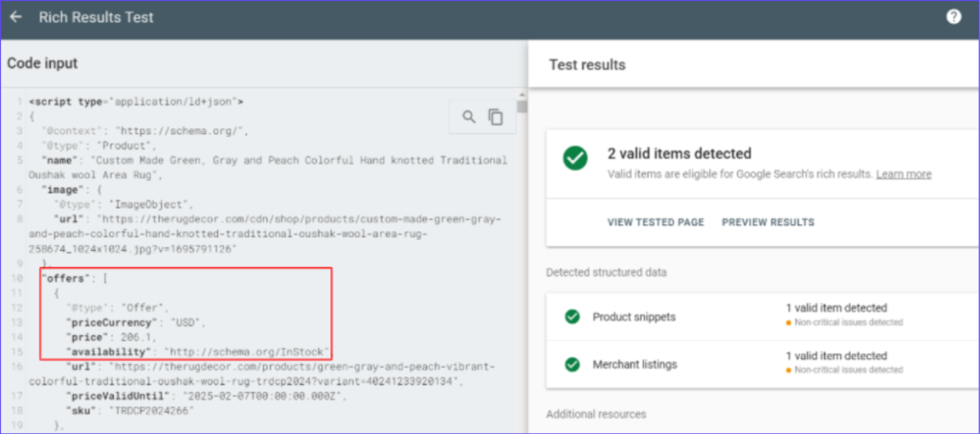Open the help question mark icon

click(x=953, y=17)
